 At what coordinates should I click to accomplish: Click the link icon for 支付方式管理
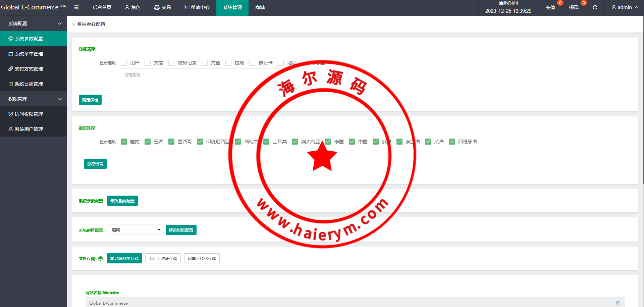coord(11,69)
